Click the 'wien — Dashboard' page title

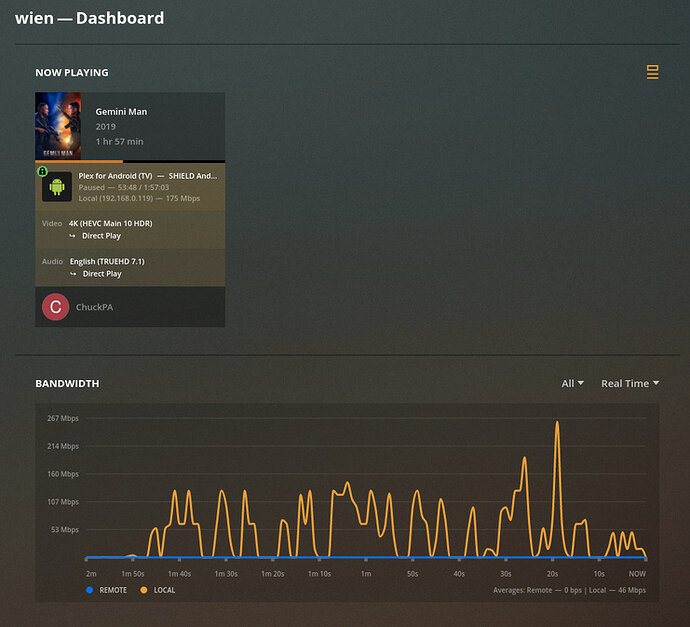[x=89, y=18]
